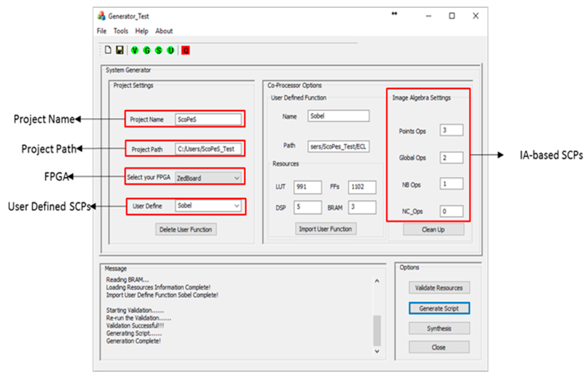Open the User Define Sobel dropdown
The height and width of the screenshot is (378, 588).
(x=236, y=206)
